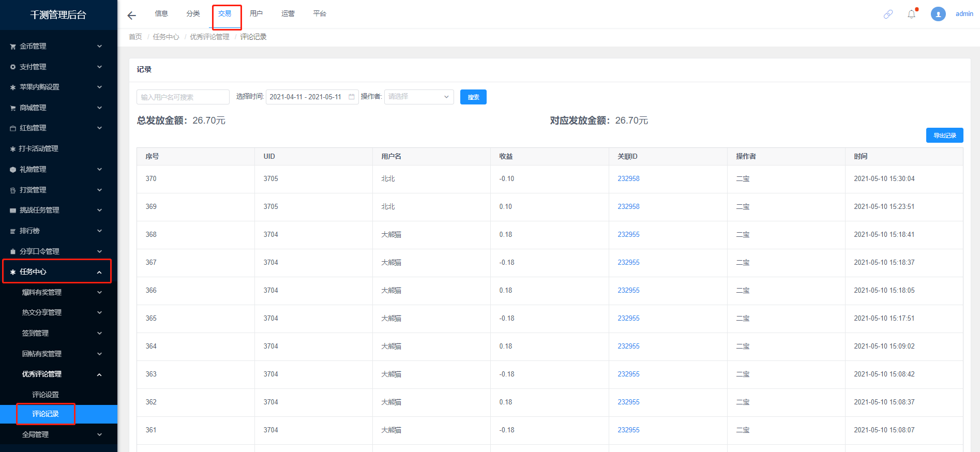Expand the 签到管理 submenu chevron
Viewport: 980px width, 452px height.
click(x=99, y=333)
